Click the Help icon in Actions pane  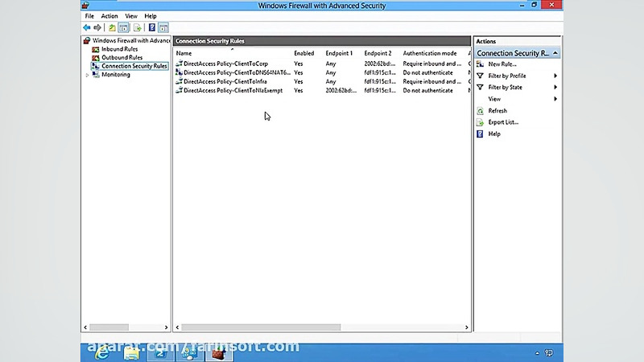480,134
